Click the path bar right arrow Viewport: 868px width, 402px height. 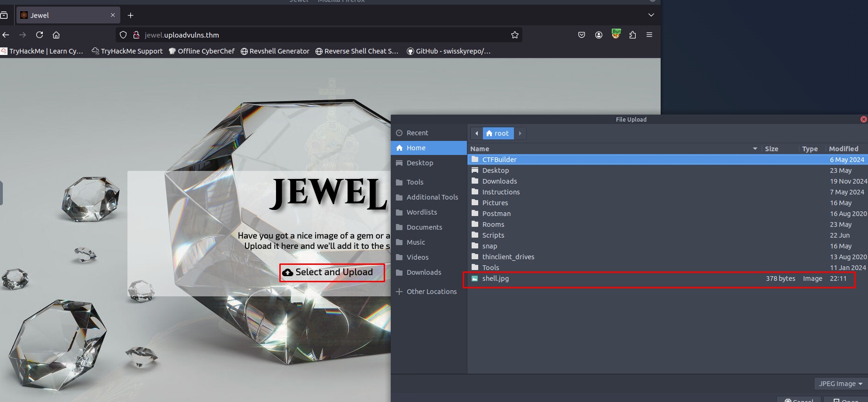coord(520,133)
